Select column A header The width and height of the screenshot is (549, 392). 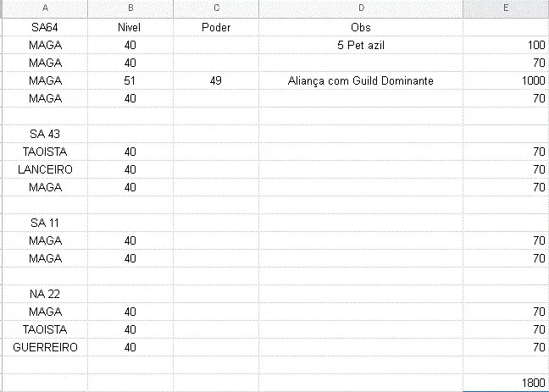coord(45,8)
